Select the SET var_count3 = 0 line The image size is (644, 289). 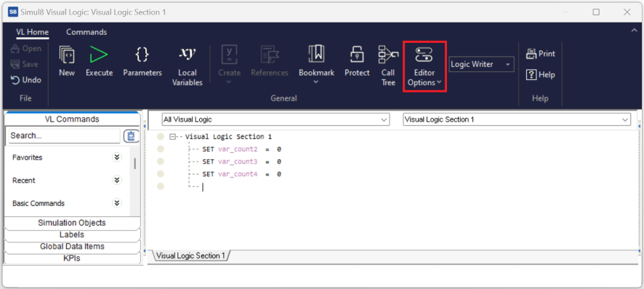click(x=241, y=162)
